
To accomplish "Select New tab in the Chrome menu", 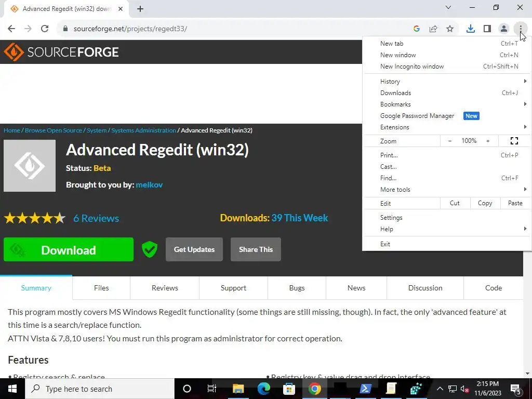I will coord(446,44).
